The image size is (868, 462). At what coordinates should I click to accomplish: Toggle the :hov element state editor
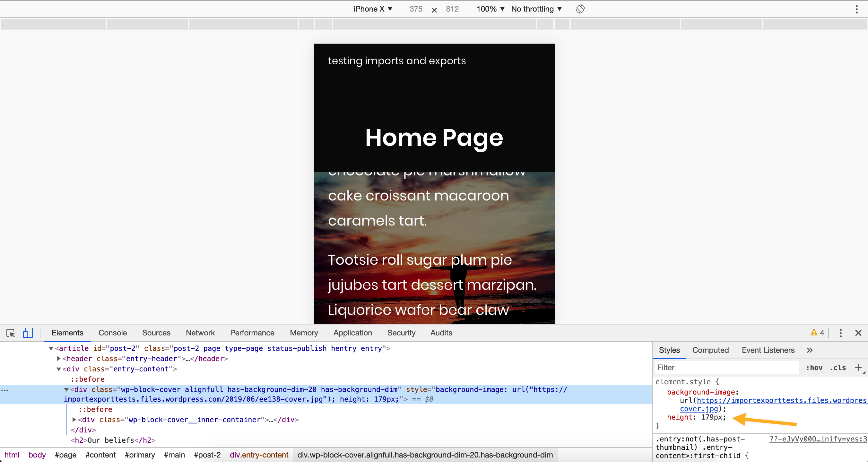[814, 368]
